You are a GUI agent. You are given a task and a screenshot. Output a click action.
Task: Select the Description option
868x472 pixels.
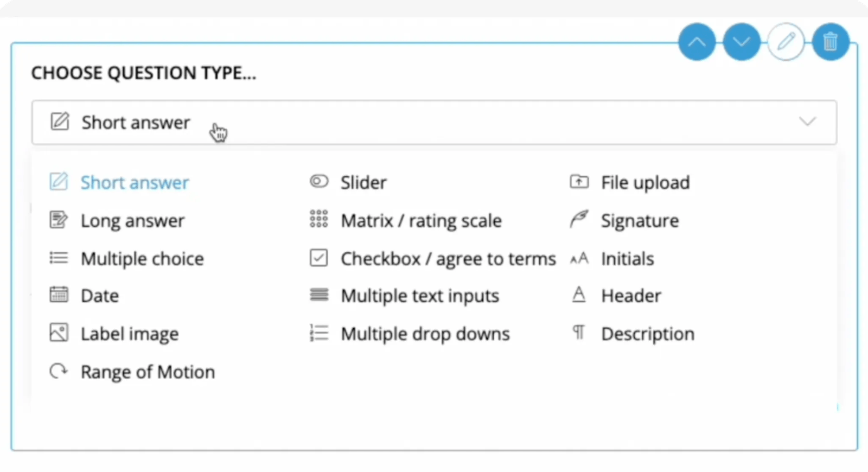(x=647, y=334)
